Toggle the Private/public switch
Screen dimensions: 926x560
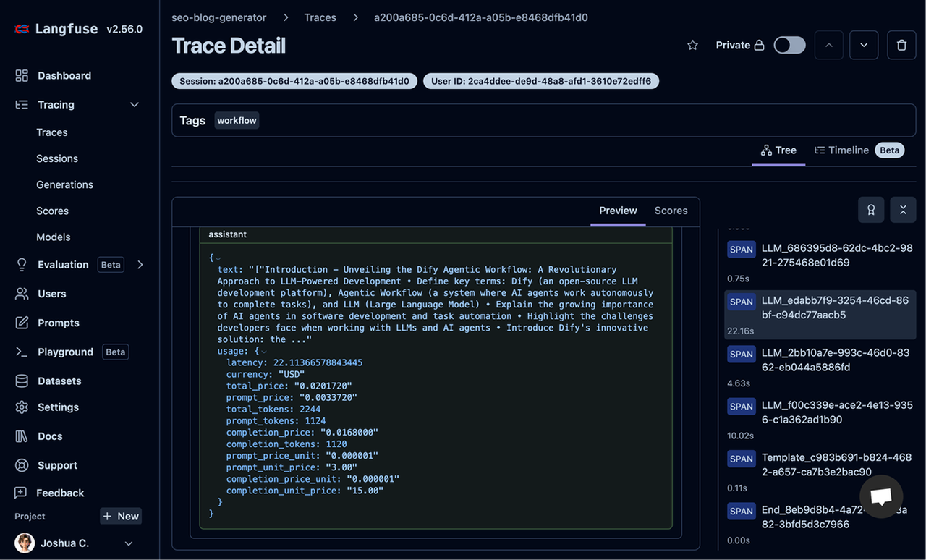coord(789,45)
